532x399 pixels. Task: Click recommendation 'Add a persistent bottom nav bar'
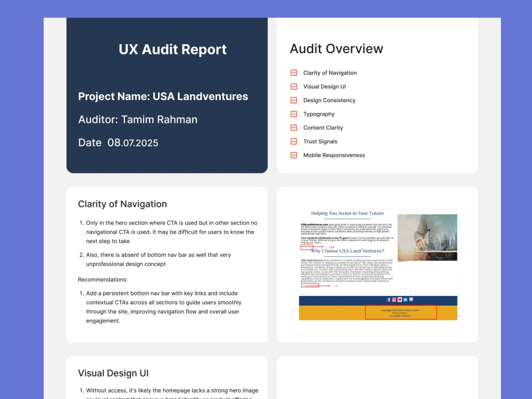click(x=164, y=307)
